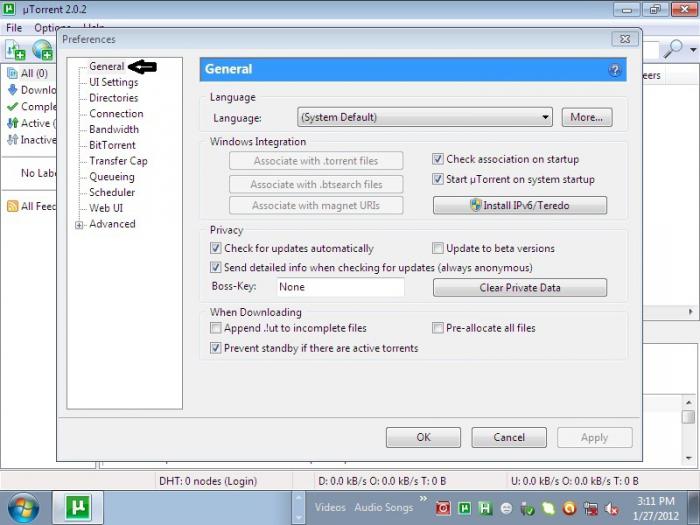Click the µTorrent tray icon
700x525 pixels.
[x=464, y=508]
